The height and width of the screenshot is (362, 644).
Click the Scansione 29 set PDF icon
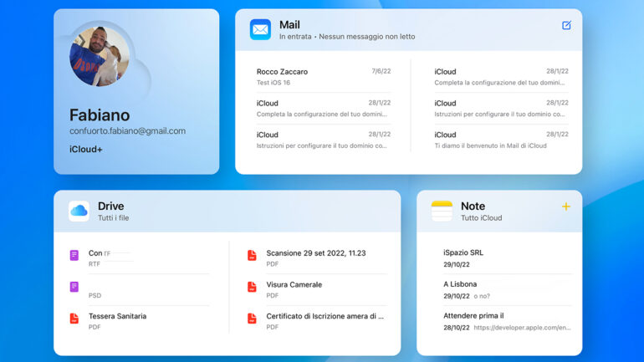[x=252, y=257]
